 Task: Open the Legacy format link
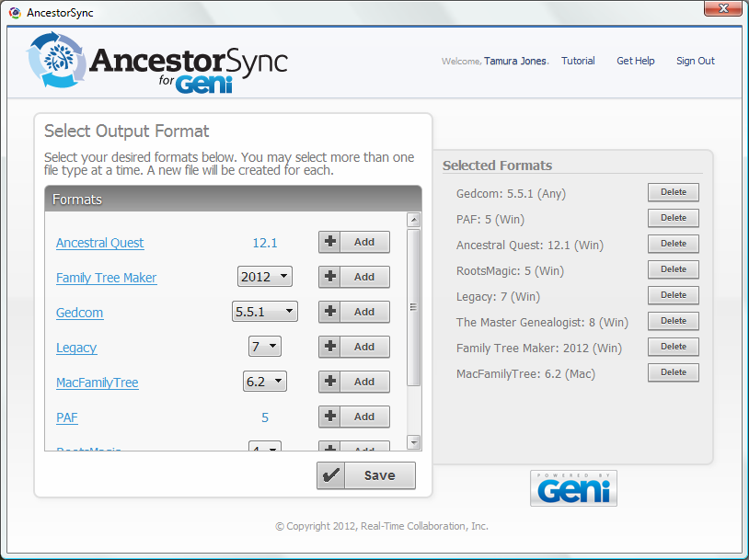click(x=76, y=348)
